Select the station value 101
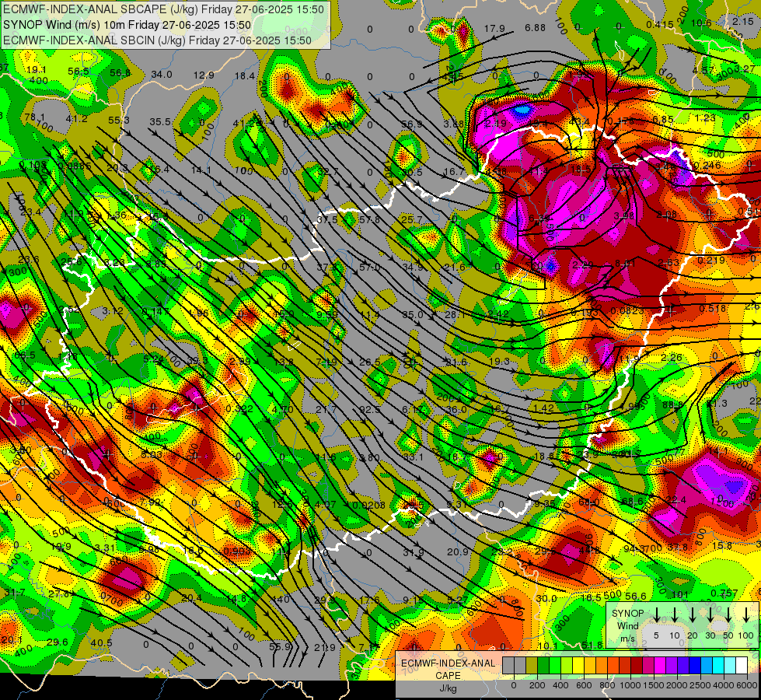 (x=680, y=594)
